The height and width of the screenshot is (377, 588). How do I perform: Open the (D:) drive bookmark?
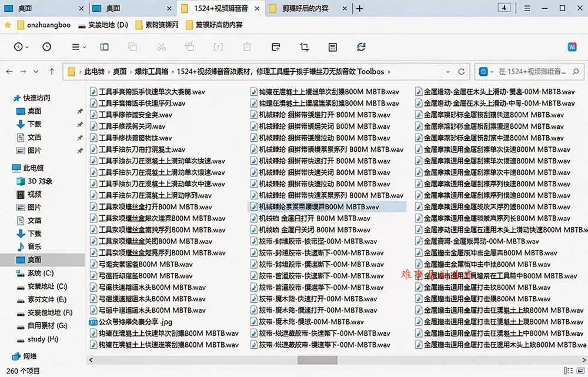(x=103, y=25)
